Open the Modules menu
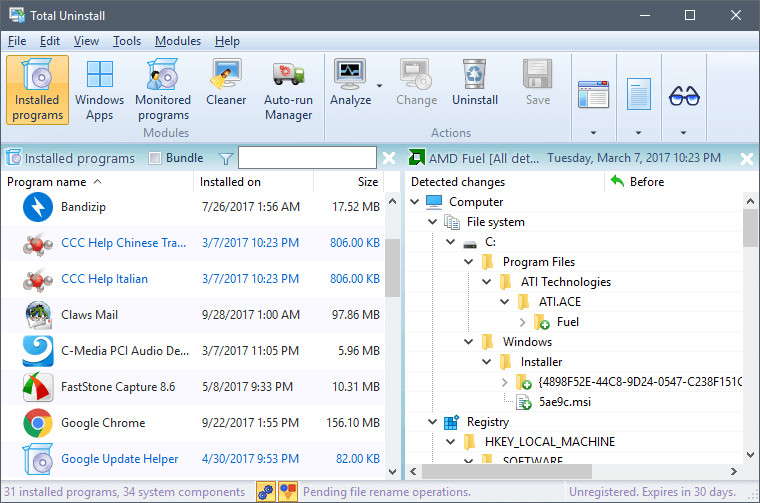This screenshot has width=760, height=503. [x=177, y=41]
